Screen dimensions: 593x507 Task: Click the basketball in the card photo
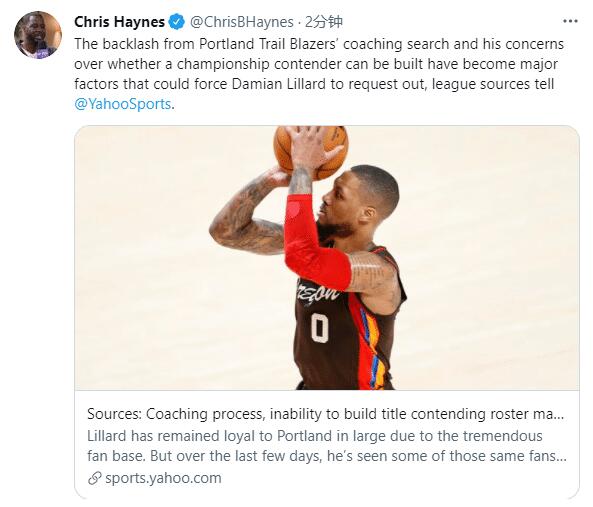click(311, 152)
